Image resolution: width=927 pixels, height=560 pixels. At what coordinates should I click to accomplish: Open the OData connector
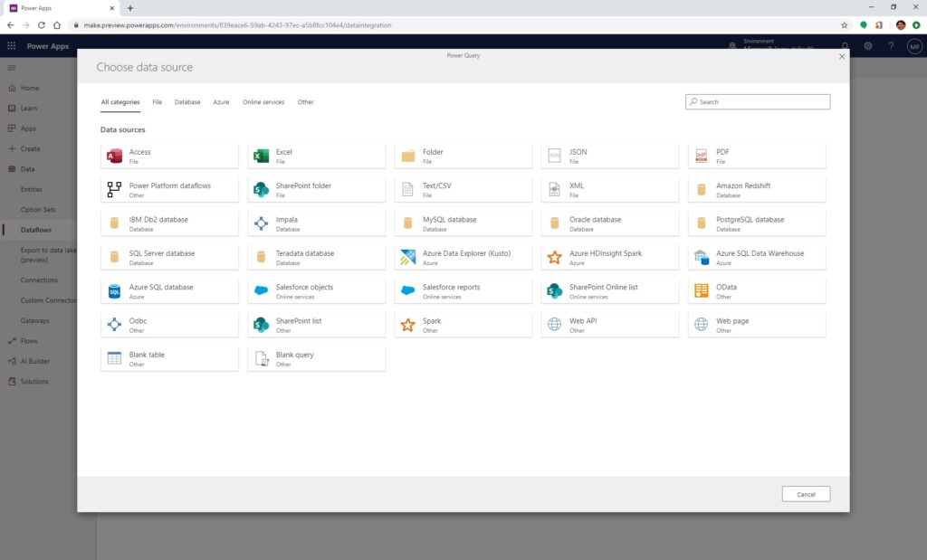click(x=757, y=289)
